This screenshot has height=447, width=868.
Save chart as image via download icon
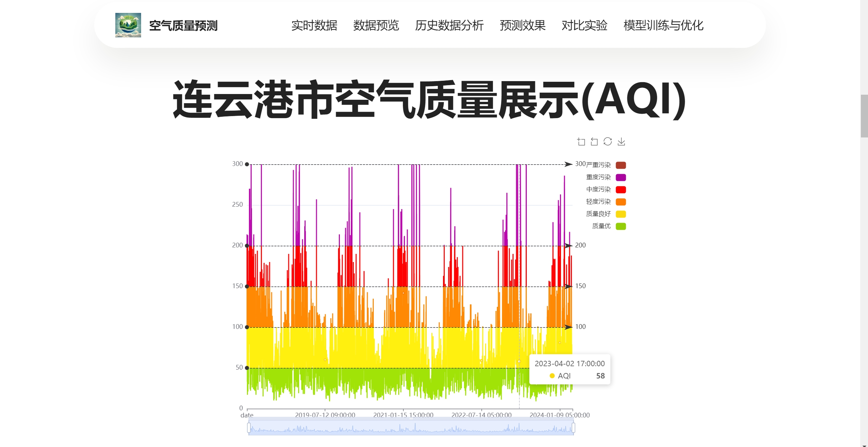click(x=621, y=142)
